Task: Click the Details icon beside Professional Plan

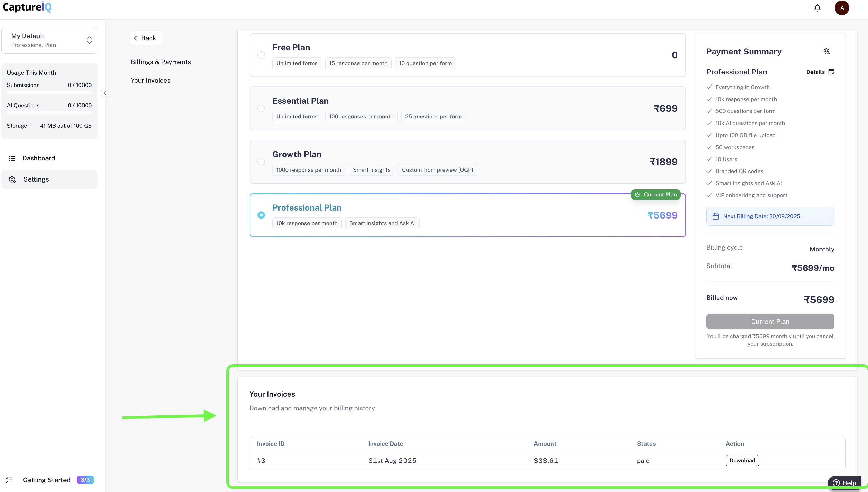Action: point(832,72)
